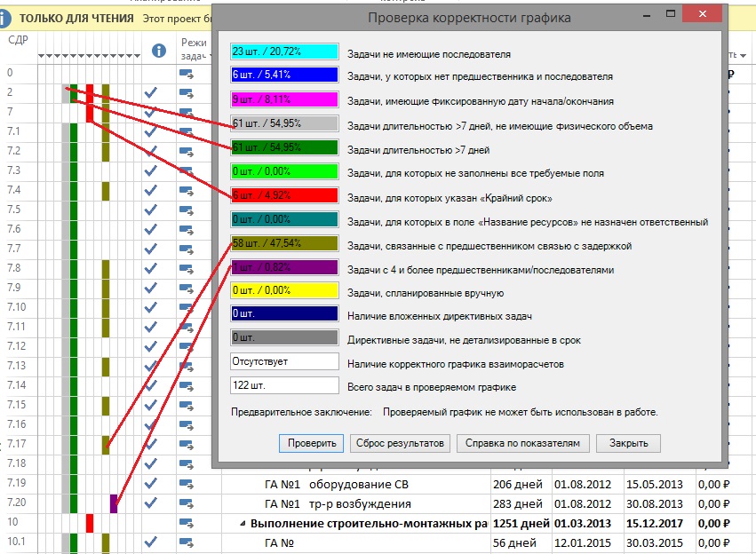
Task: Click the task mode icon in row 7.17
Action: [186, 445]
